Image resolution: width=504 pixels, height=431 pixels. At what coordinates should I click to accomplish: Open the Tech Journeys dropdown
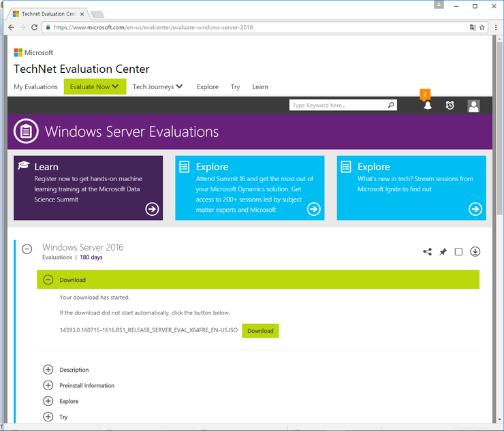(157, 86)
